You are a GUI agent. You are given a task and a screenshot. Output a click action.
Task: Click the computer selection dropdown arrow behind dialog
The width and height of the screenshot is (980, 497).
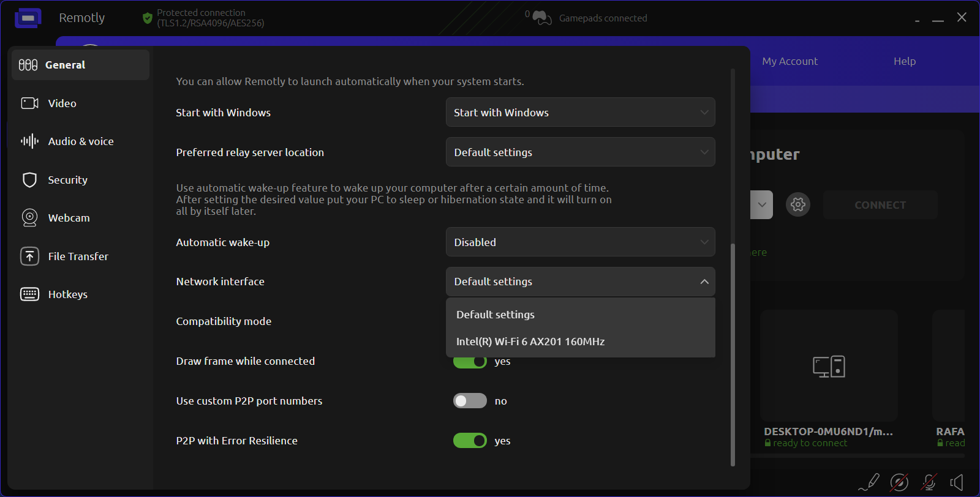tap(762, 204)
